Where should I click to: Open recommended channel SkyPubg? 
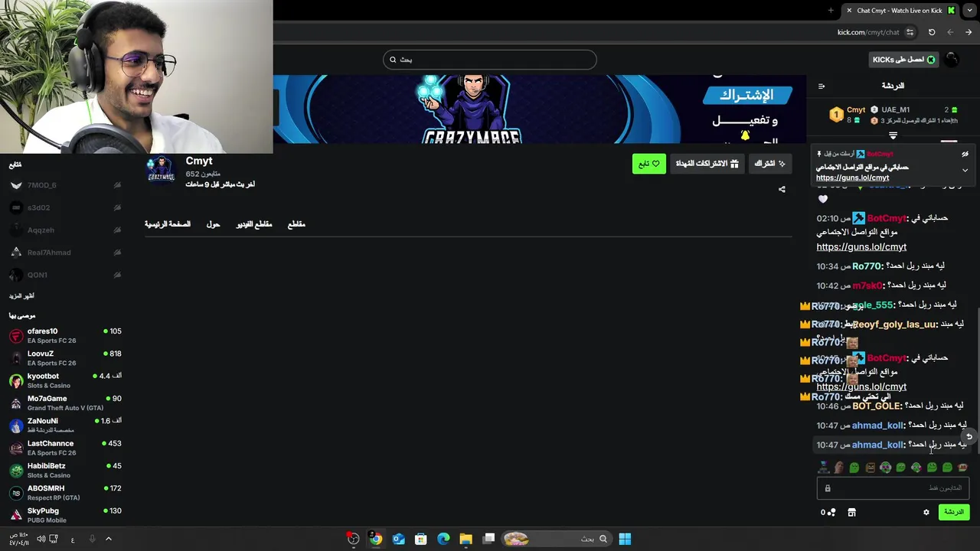[x=65, y=514]
